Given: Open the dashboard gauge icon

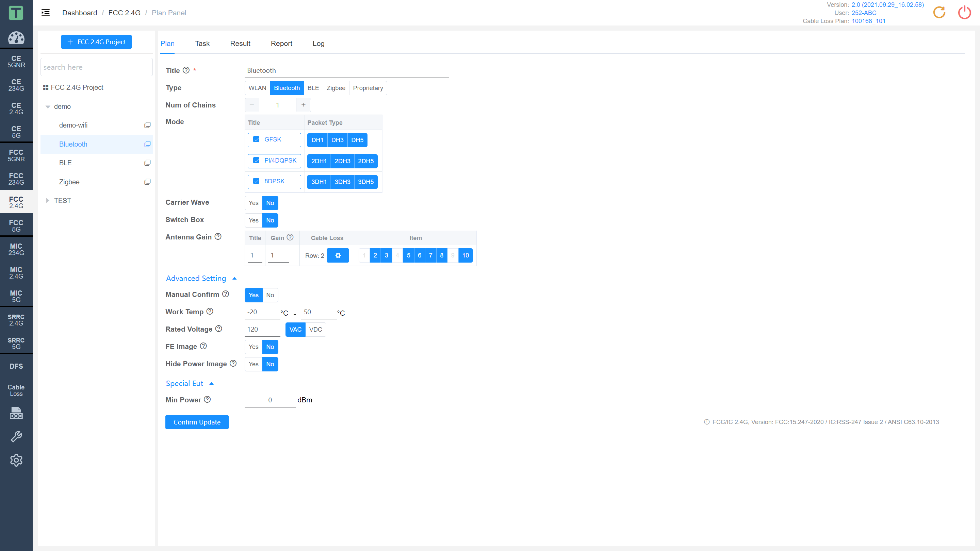Looking at the screenshot, I should click(x=16, y=37).
